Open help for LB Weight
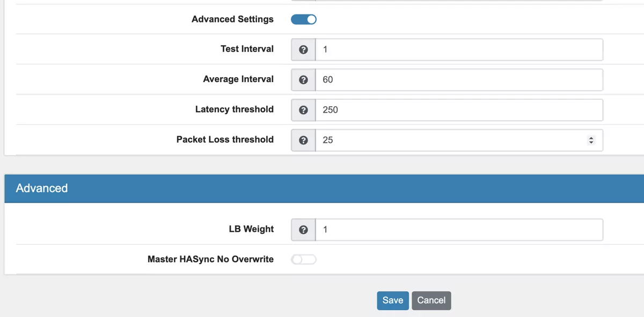The image size is (644, 317). (303, 229)
